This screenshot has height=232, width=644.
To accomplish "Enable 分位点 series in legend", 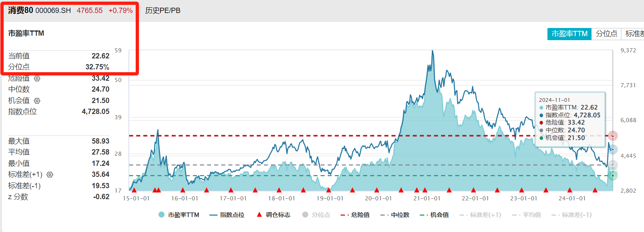I will pyautogui.click(x=316, y=215).
